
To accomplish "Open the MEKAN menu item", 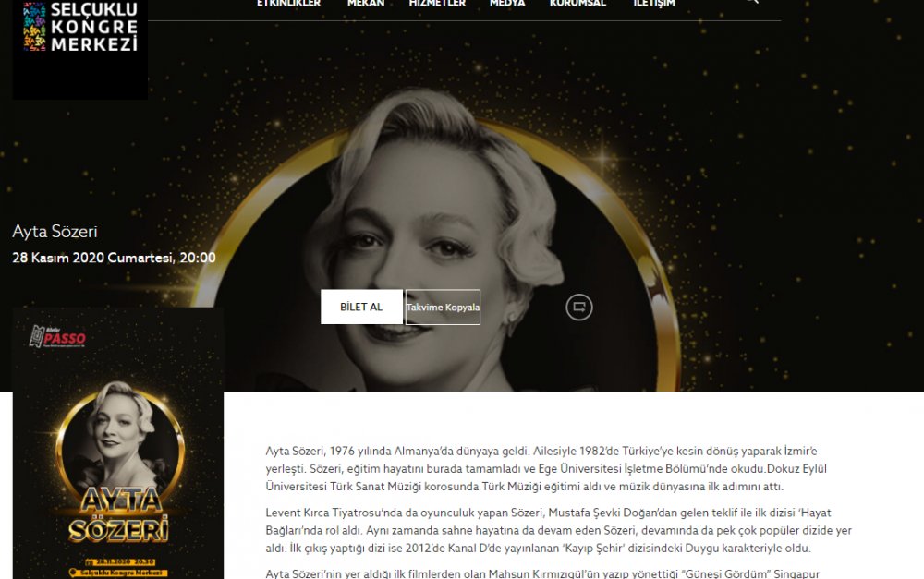I will pos(366,3).
